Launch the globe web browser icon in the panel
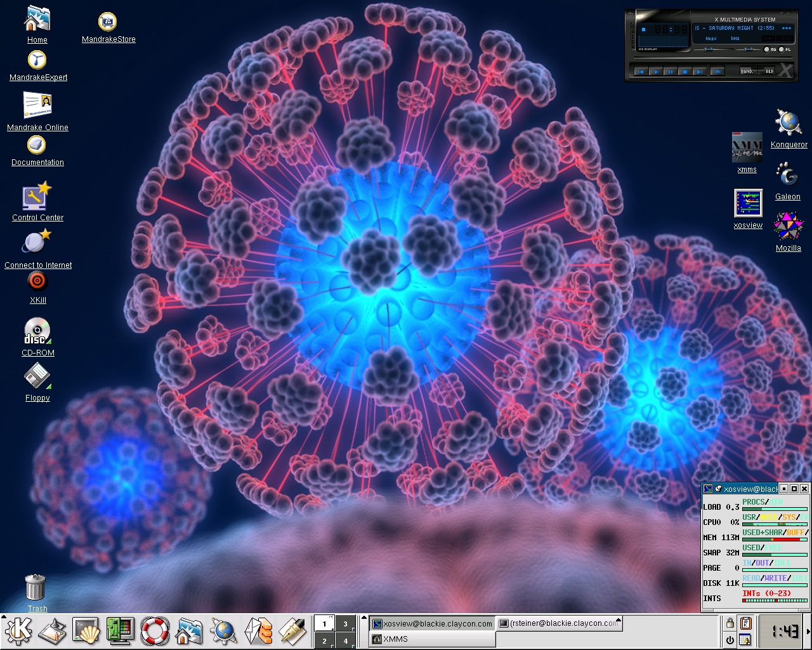The height and width of the screenshot is (650, 812). tap(223, 631)
